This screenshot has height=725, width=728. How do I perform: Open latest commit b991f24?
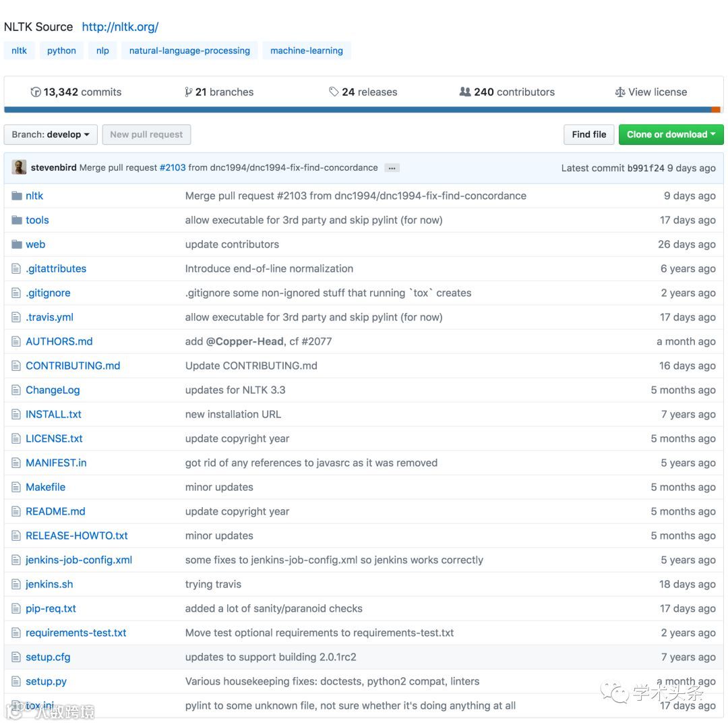pos(646,168)
